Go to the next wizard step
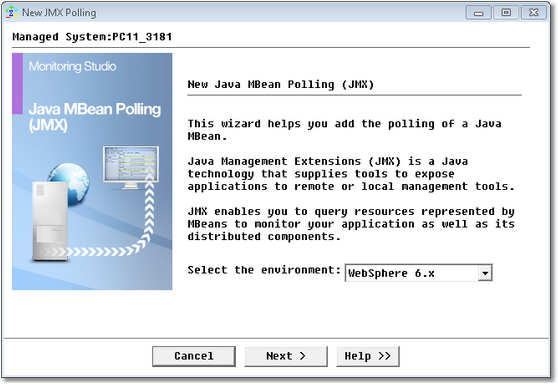This screenshot has height=385, width=558. (286, 356)
